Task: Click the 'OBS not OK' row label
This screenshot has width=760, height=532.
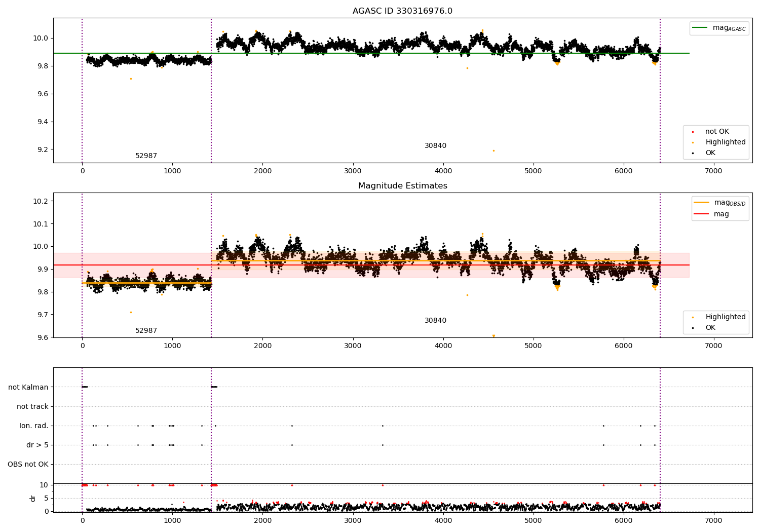Action: [x=28, y=465]
